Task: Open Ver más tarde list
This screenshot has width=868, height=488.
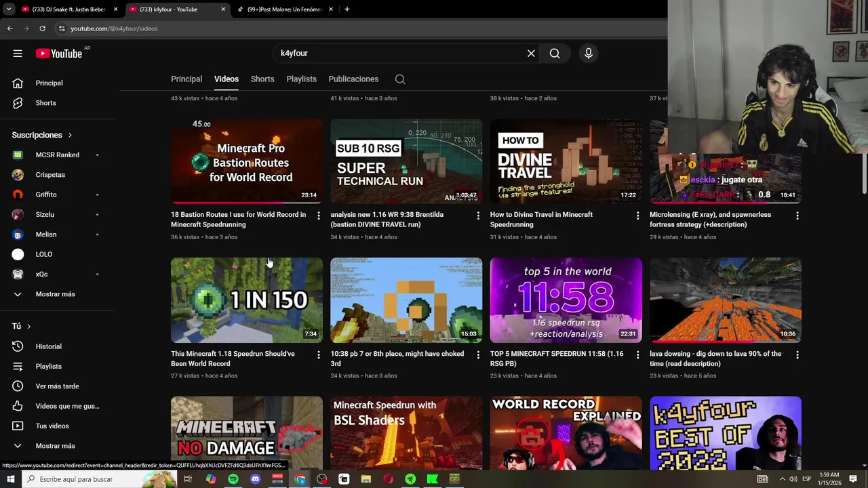Action: pyautogui.click(x=58, y=386)
